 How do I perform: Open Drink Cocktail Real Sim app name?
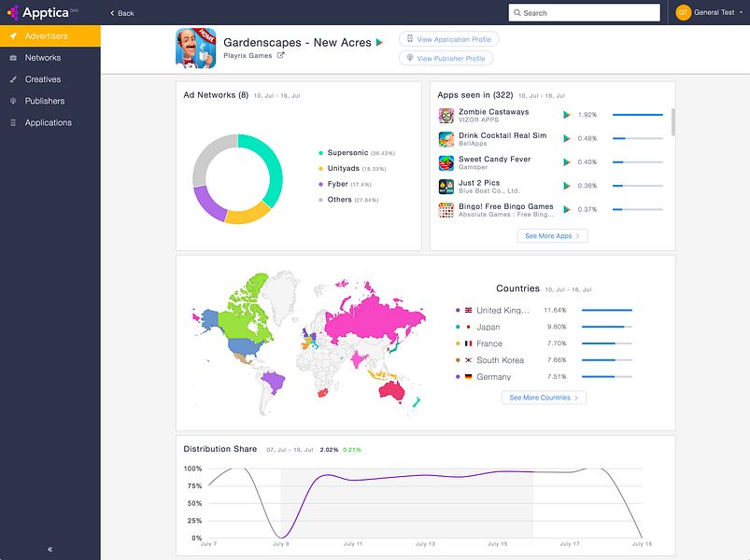click(x=502, y=135)
